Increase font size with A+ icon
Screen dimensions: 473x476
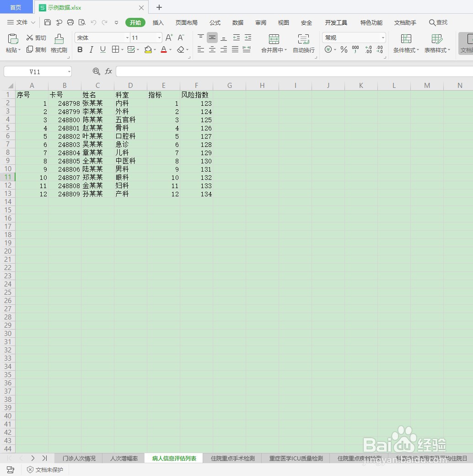point(169,38)
